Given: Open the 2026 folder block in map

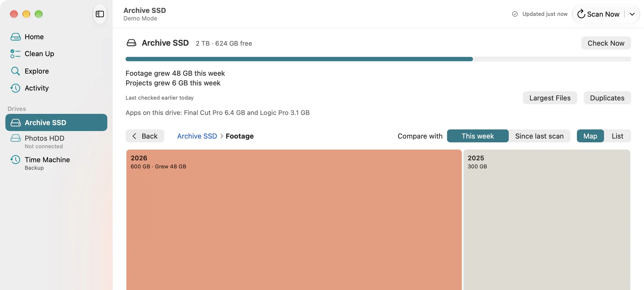Looking at the screenshot, I should click(x=294, y=220).
